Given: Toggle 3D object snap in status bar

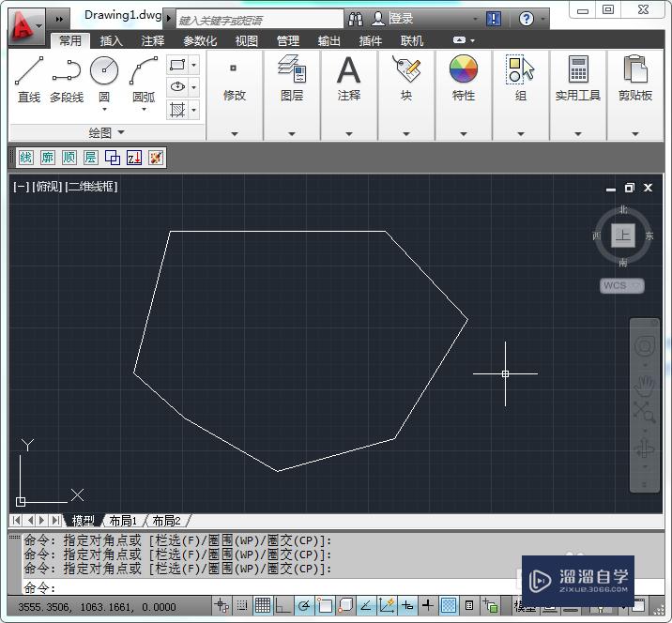Looking at the screenshot, I should coord(345,605).
